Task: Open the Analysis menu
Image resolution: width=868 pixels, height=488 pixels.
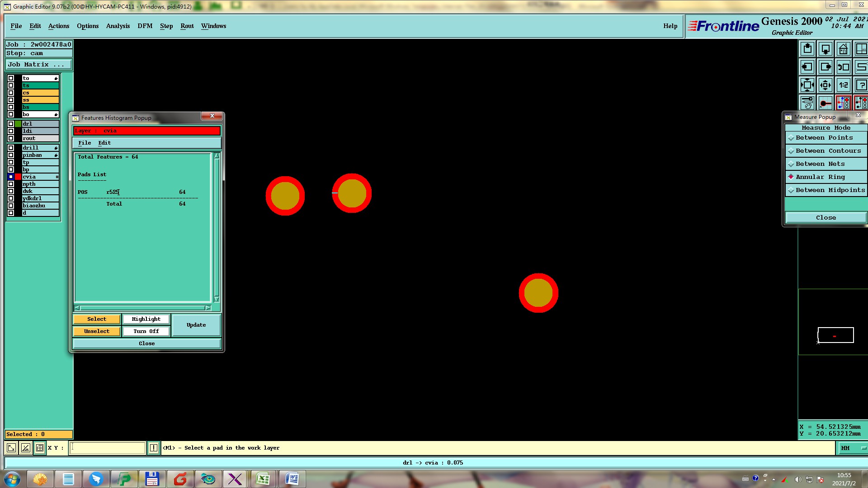Action: (118, 26)
